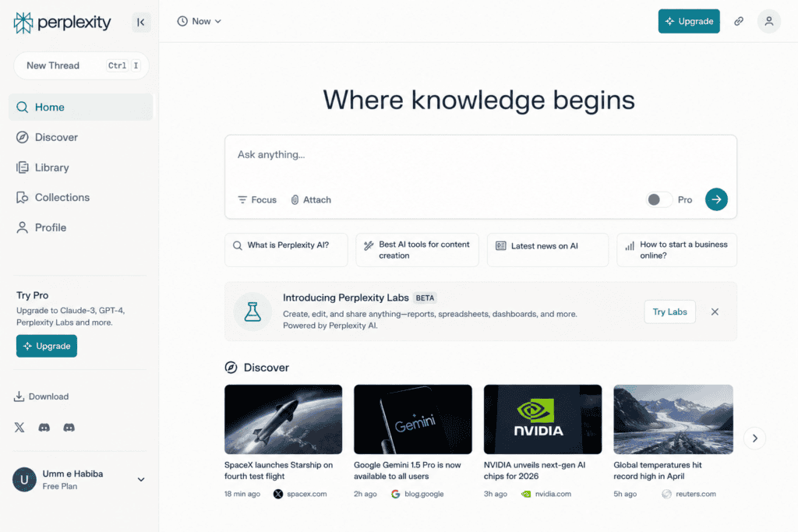Screen dimensions: 798x532
Task: Open the Now time dropdown
Action: (199, 21)
